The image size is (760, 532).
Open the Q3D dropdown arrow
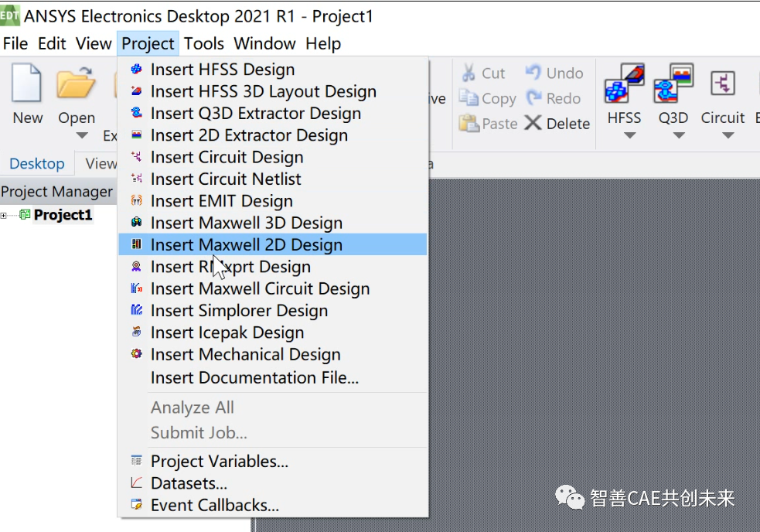[x=679, y=135]
